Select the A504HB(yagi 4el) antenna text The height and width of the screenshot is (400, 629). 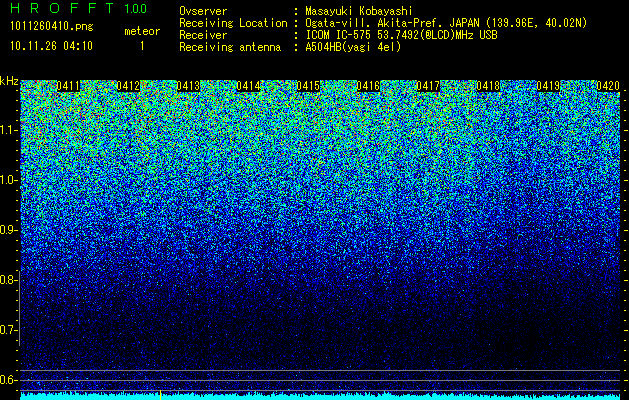353,47
